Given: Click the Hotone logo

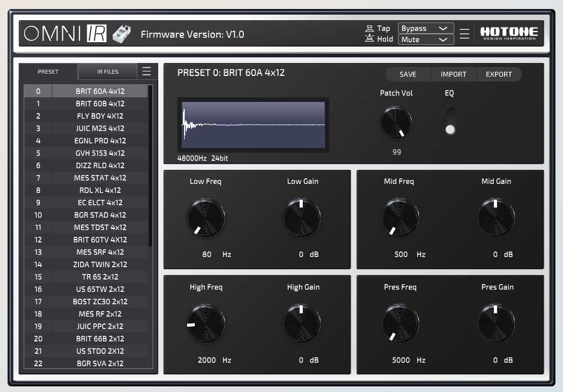Looking at the screenshot, I should pos(508,34).
